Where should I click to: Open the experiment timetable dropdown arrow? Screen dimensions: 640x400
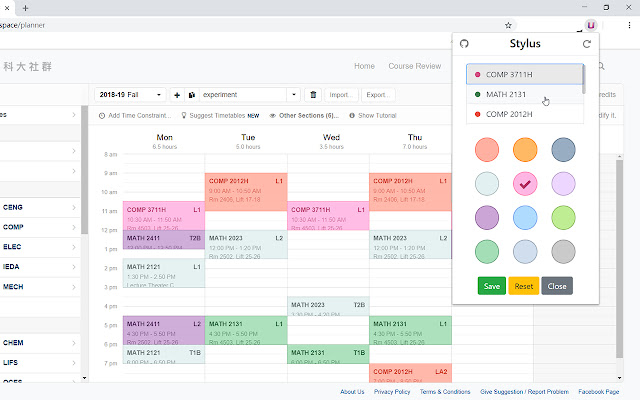[293, 95]
